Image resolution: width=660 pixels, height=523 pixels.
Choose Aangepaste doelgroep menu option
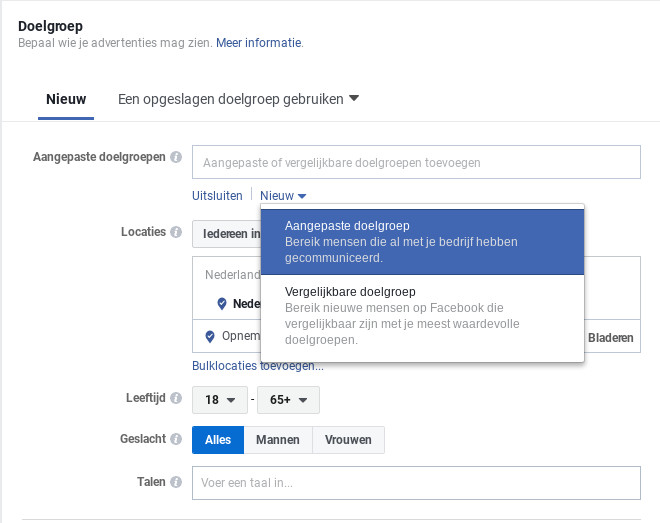click(422, 242)
